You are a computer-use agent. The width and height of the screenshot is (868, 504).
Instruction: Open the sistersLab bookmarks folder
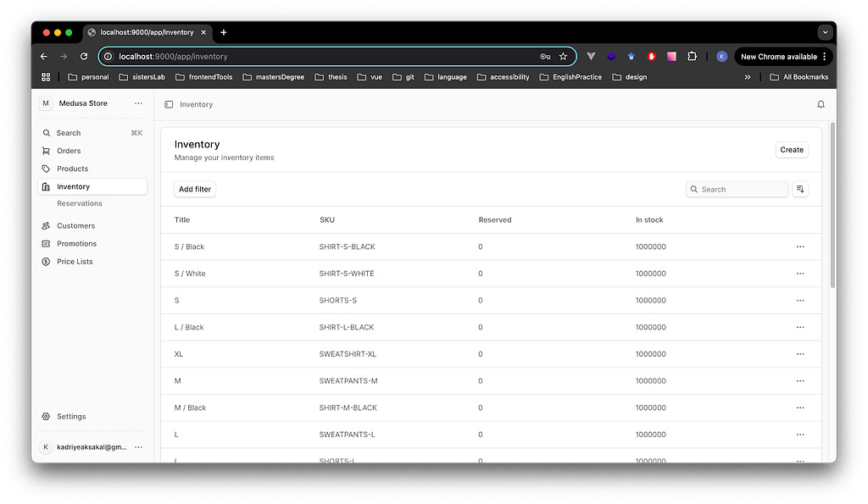(x=142, y=77)
